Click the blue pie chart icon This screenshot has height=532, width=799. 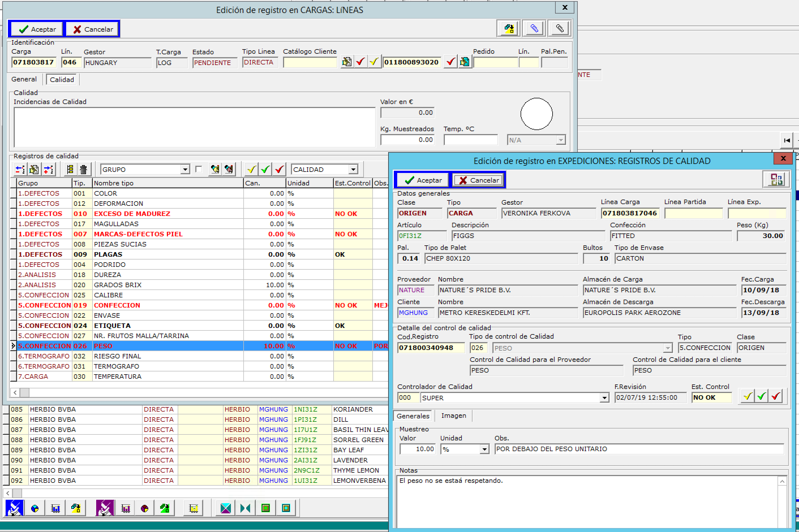pyautogui.click(x=35, y=508)
